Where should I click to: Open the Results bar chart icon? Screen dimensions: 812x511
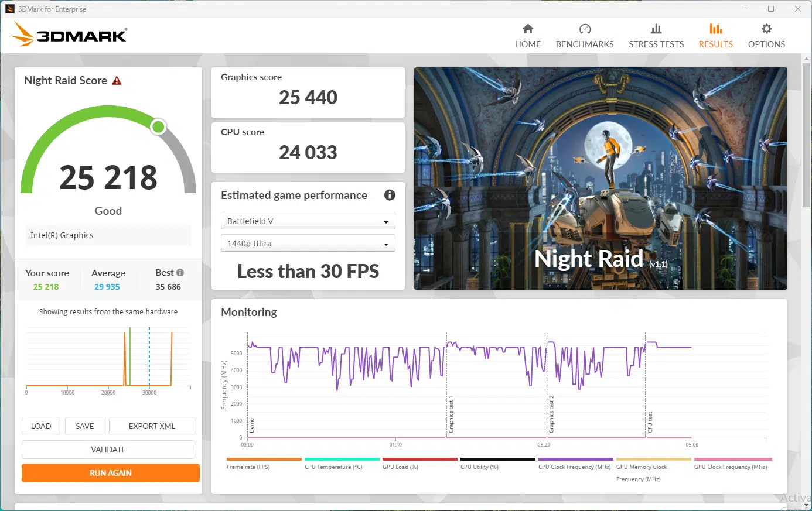[715, 29]
